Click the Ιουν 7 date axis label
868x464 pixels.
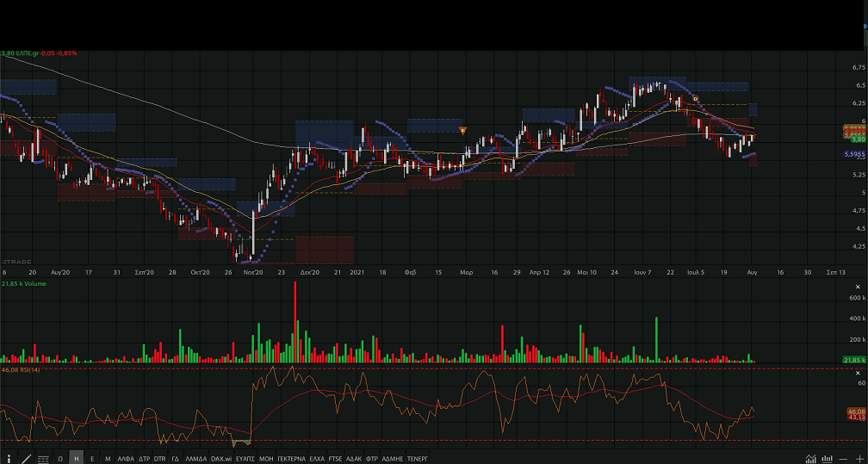coord(642,272)
